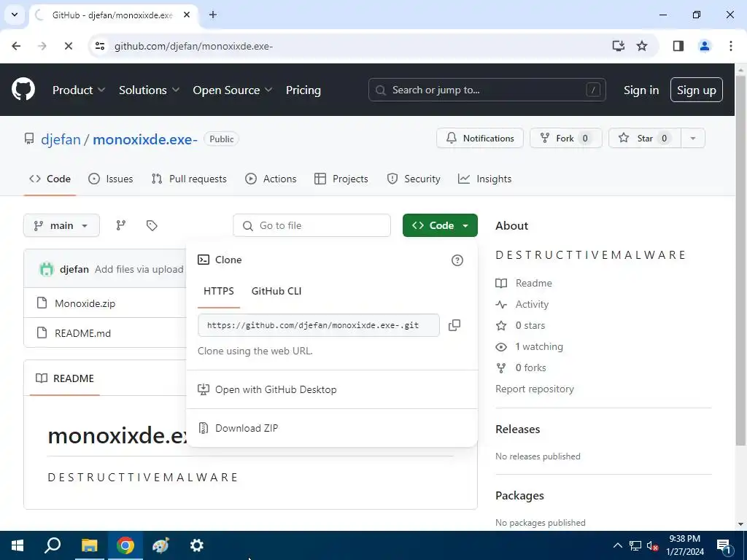Switch to the Projects tab

pos(341,179)
